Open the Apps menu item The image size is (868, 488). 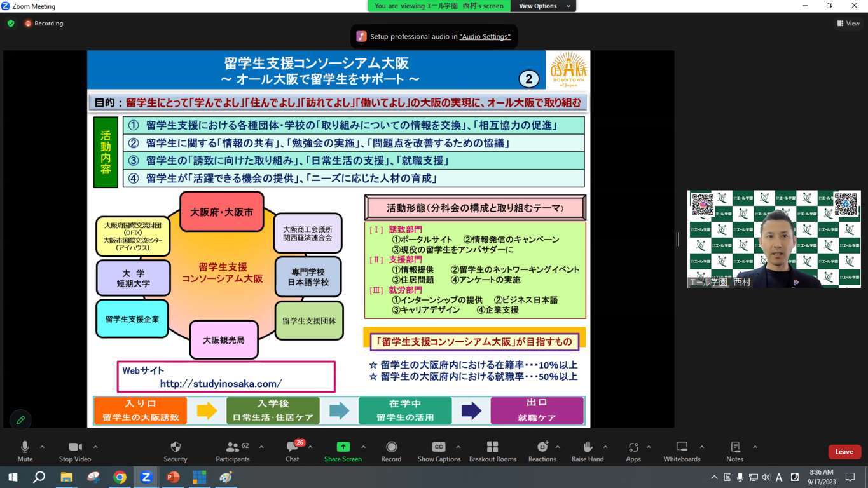[x=633, y=447]
